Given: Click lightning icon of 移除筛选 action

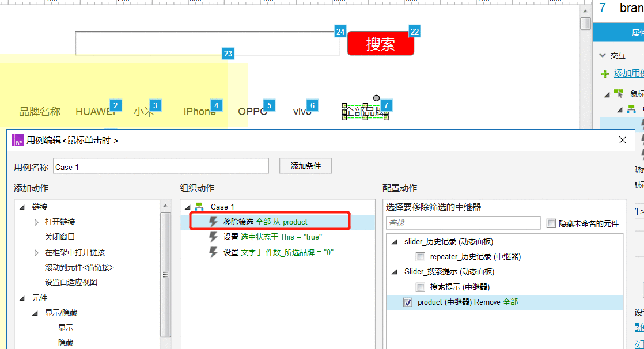Looking at the screenshot, I should [x=213, y=222].
